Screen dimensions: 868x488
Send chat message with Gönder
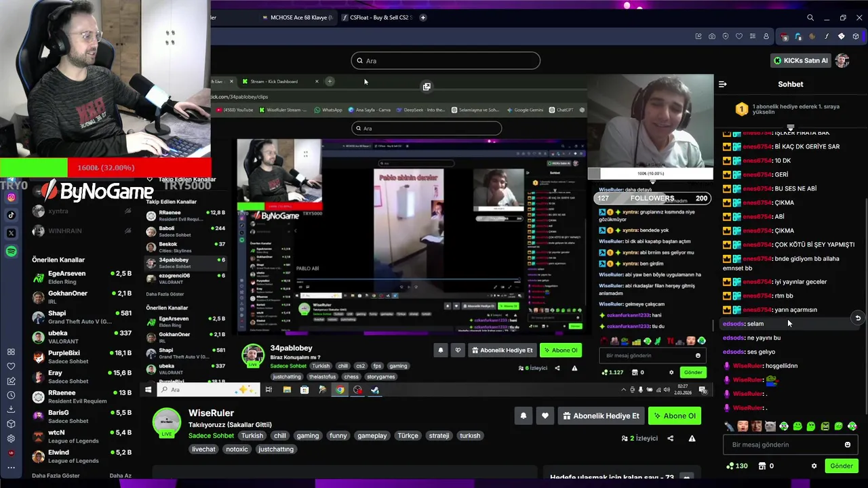click(x=842, y=466)
